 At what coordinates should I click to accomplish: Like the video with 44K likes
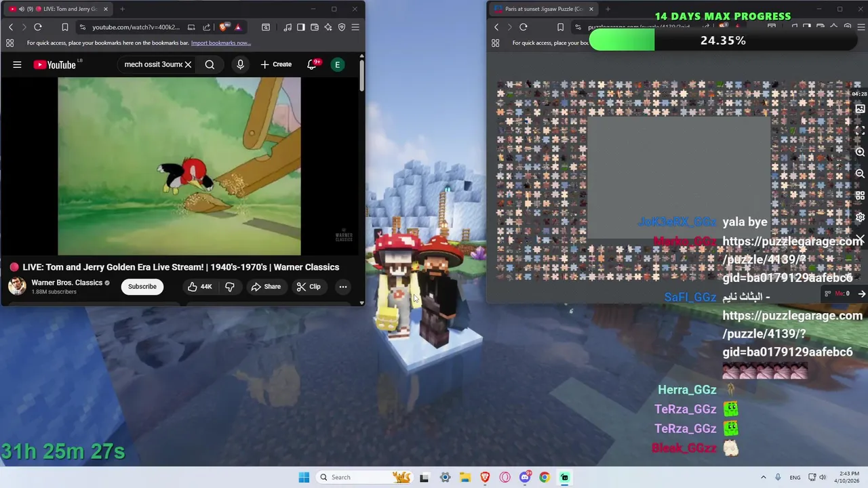click(x=200, y=287)
